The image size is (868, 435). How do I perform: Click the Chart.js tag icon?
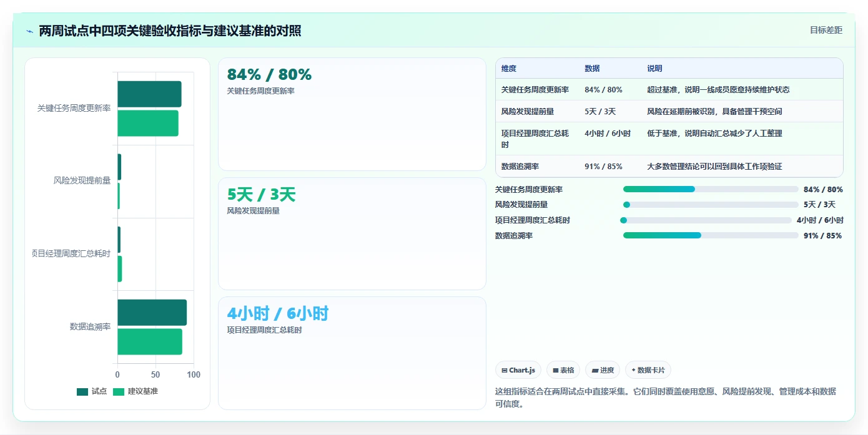[x=504, y=370]
